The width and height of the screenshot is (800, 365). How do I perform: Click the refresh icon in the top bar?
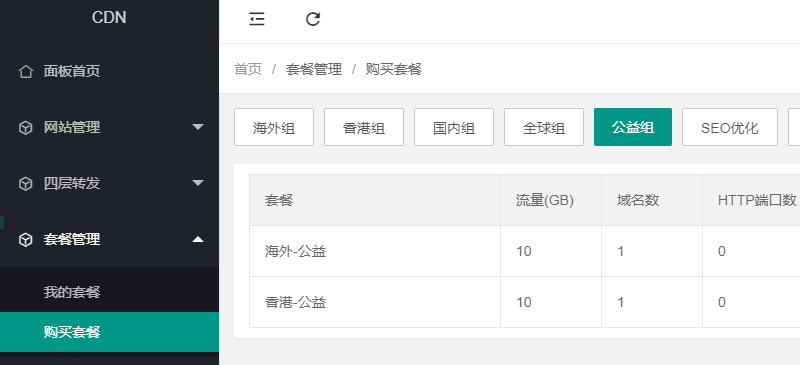coord(313,19)
